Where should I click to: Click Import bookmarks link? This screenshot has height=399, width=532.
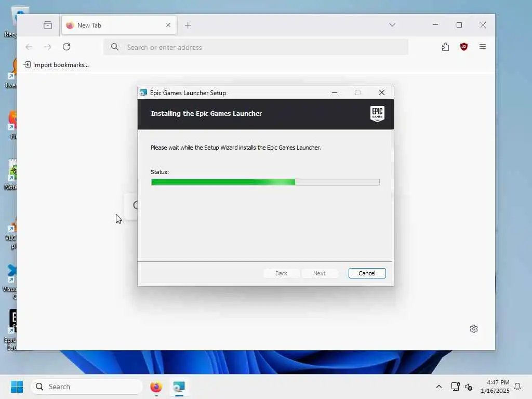point(56,65)
